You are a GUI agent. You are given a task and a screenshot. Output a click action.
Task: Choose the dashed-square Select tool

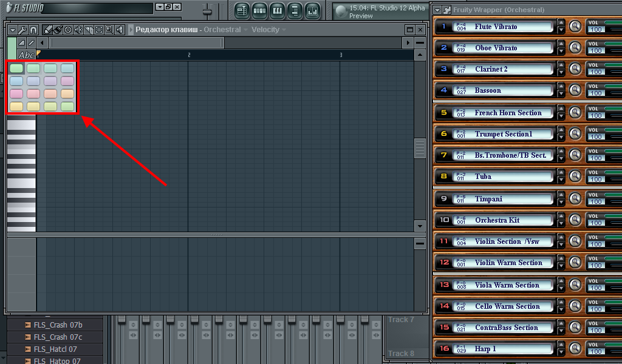coord(99,30)
